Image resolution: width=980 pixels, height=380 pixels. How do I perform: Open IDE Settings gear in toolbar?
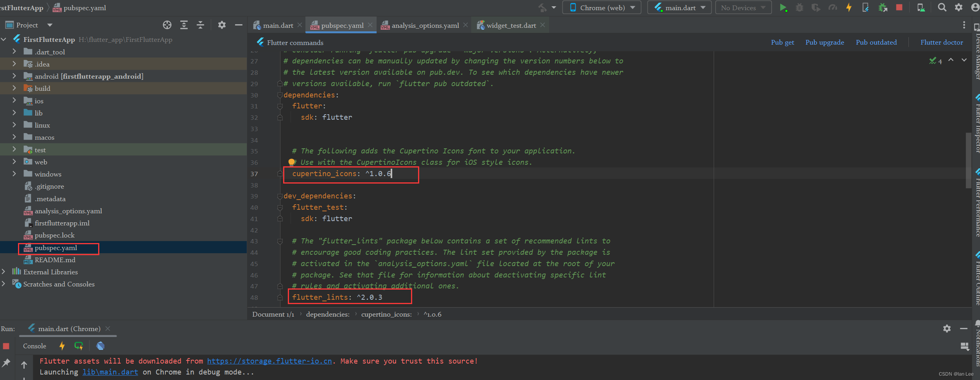pyautogui.click(x=959, y=7)
